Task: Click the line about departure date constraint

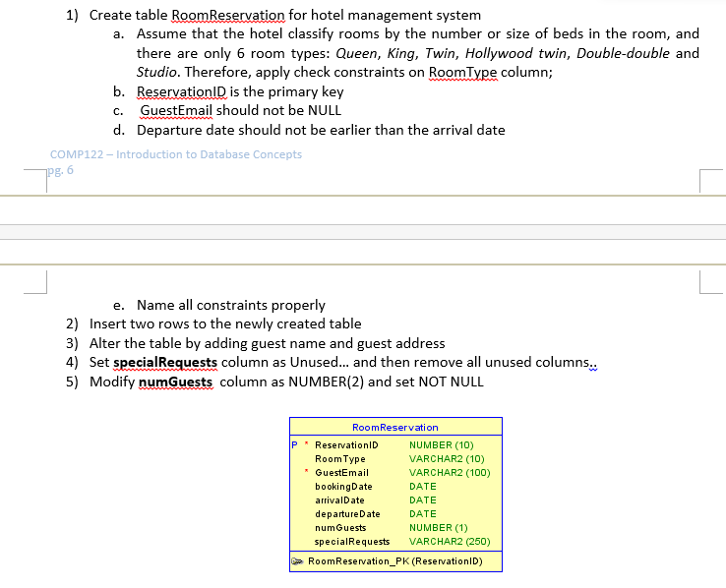Action: pyautogui.click(x=321, y=131)
